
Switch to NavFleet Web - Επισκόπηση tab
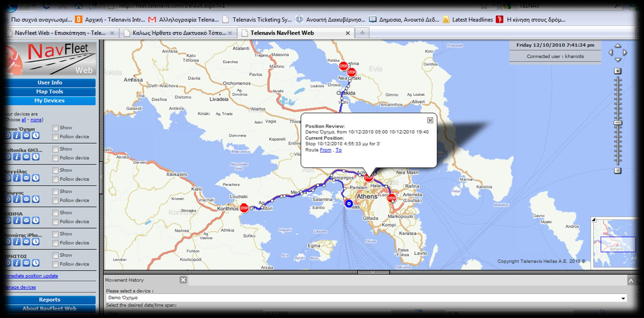click(x=60, y=33)
